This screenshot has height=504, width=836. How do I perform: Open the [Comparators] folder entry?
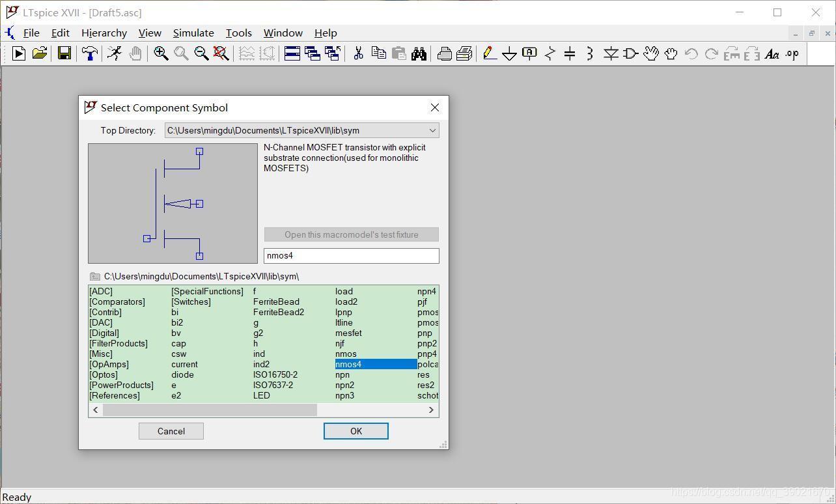click(117, 301)
